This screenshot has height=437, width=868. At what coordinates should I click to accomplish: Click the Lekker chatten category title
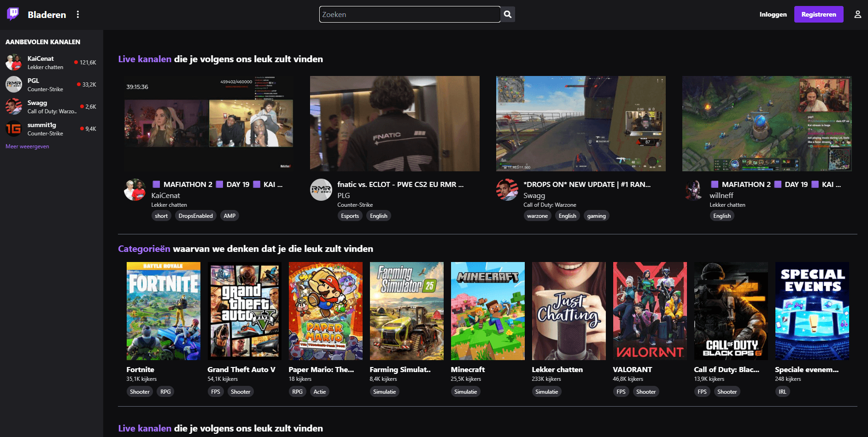click(557, 369)
